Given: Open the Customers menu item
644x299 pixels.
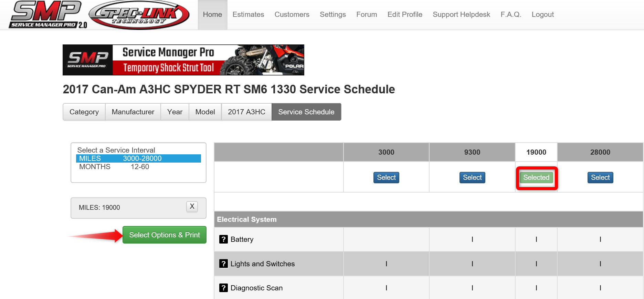Looking at the screenshot, I should (x=292, y=14).
